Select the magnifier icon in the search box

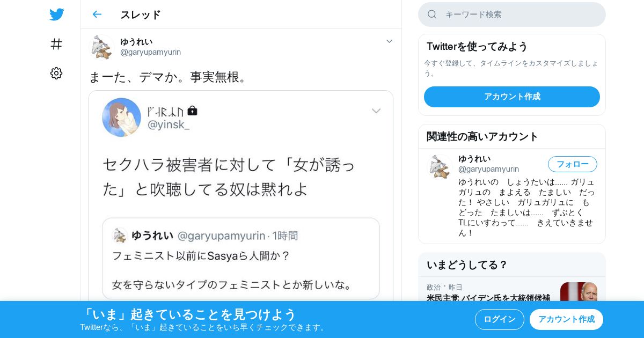click(x=432, y=14)
